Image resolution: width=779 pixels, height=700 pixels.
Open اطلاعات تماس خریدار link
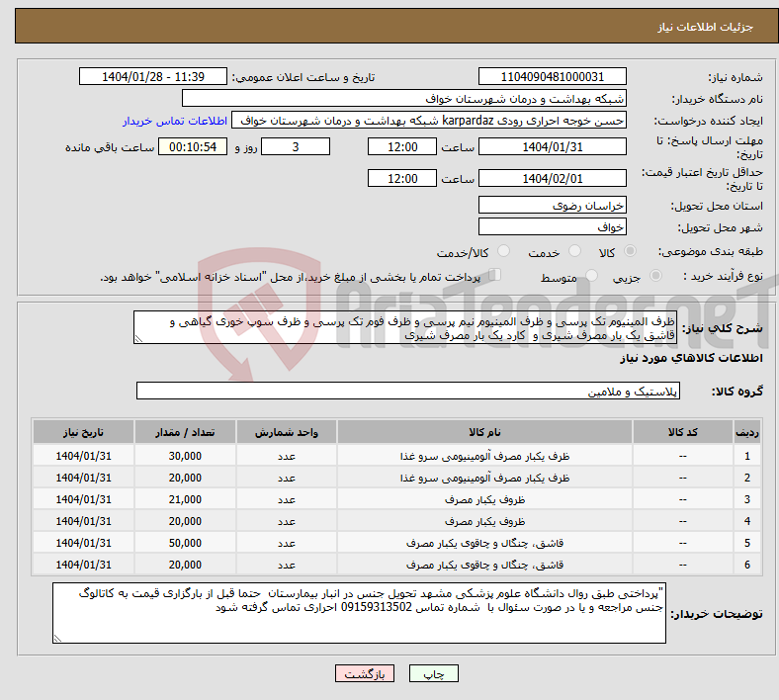pos(175,121)
